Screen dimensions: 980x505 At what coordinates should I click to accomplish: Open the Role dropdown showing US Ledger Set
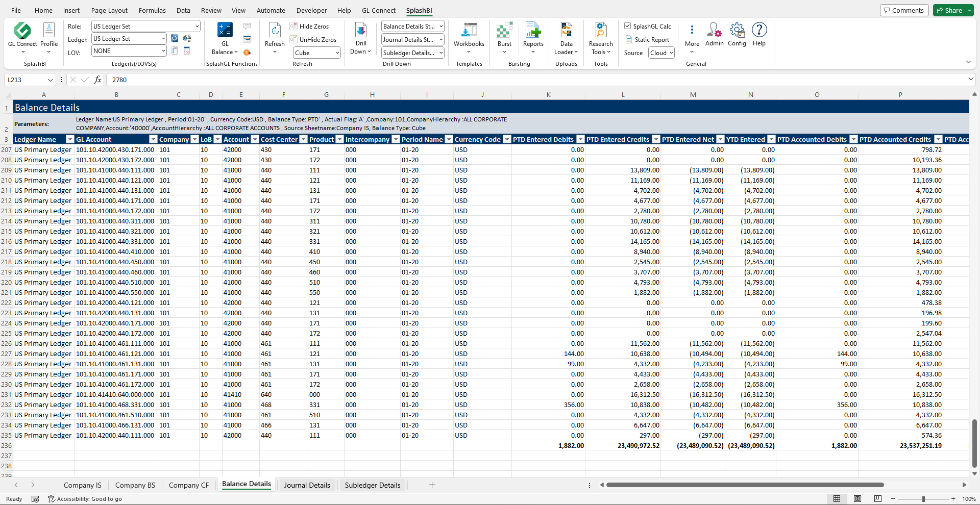tap(146, 27)
